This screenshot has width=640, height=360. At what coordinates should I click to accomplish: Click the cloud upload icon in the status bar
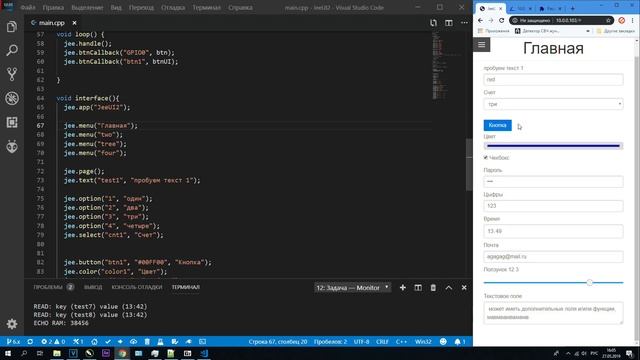[x=133, y=342]
